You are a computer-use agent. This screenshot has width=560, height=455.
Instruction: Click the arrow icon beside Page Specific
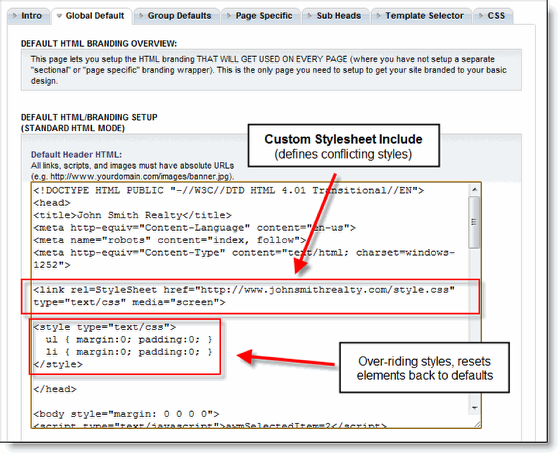(229, 16)
